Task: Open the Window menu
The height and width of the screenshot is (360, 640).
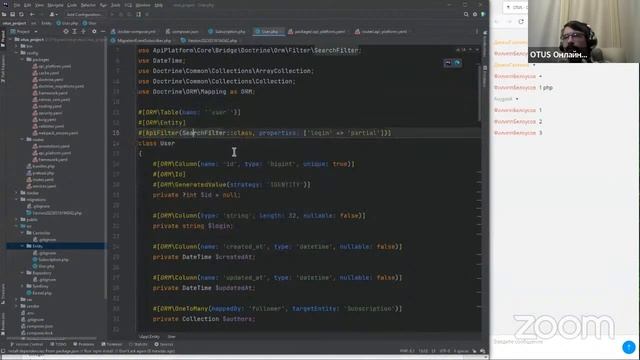Action: click(x=143, y=5)
